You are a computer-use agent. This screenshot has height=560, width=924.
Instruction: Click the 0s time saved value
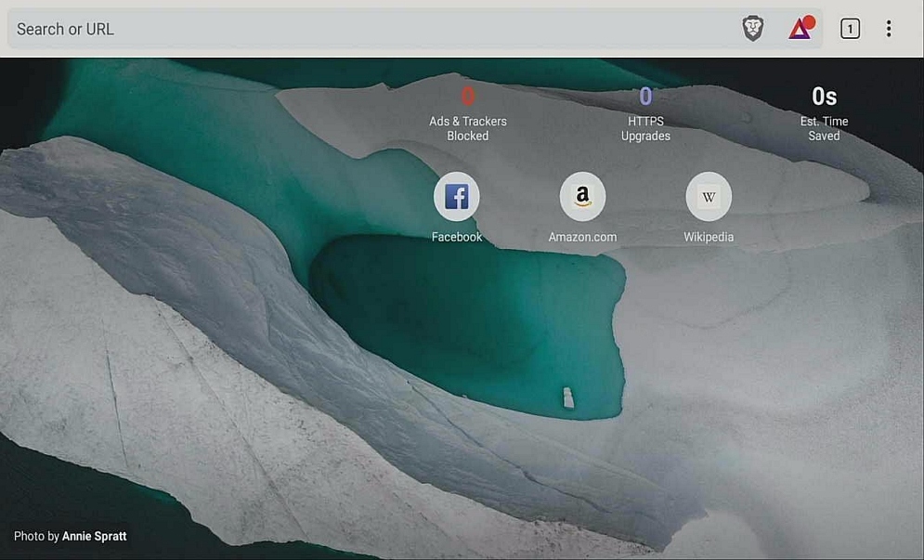(x=825, y=96)
